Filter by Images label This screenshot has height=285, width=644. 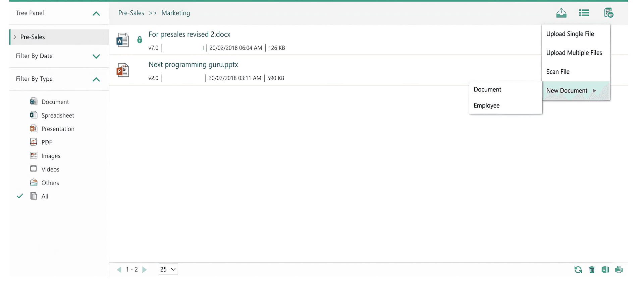[51, 156]
